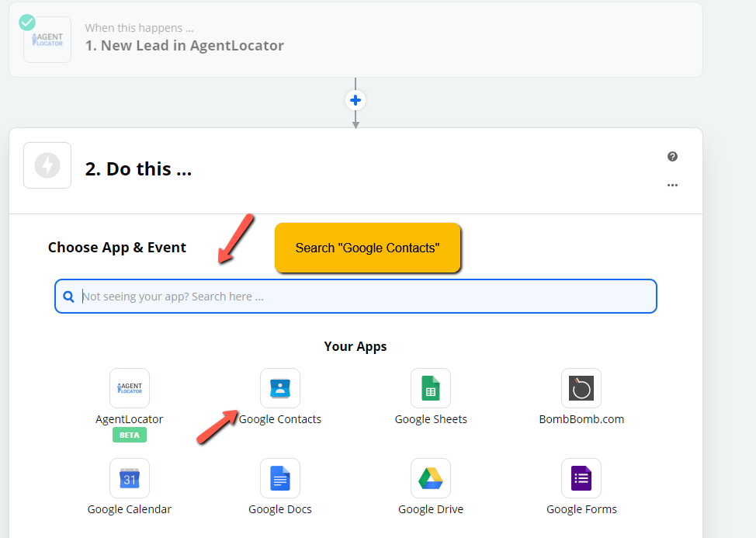The height and width of the screenshot is (538, 756).
Task: Select the Google Contacts app icon
Action: coord(280,388)
